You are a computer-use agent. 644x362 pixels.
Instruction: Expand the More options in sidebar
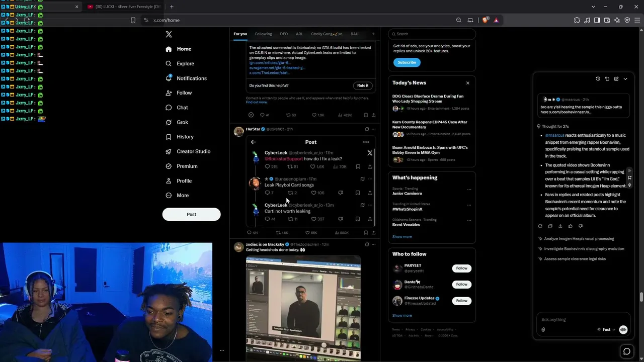click(177, 196)
